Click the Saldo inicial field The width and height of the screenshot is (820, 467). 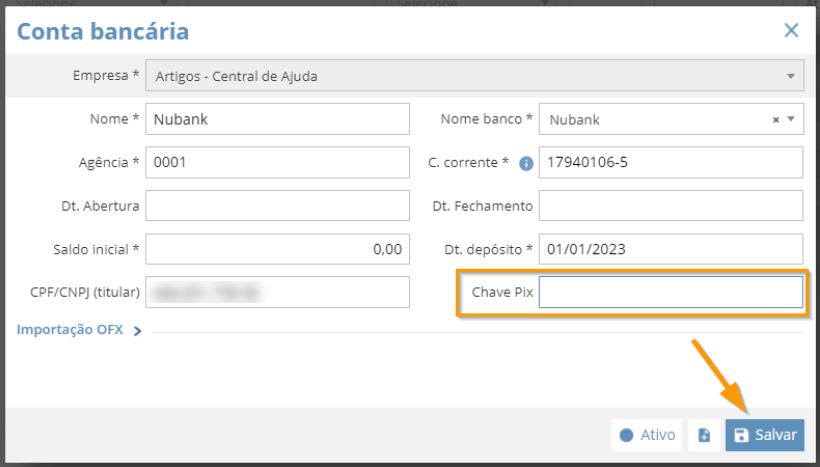(x=277, y=249)
